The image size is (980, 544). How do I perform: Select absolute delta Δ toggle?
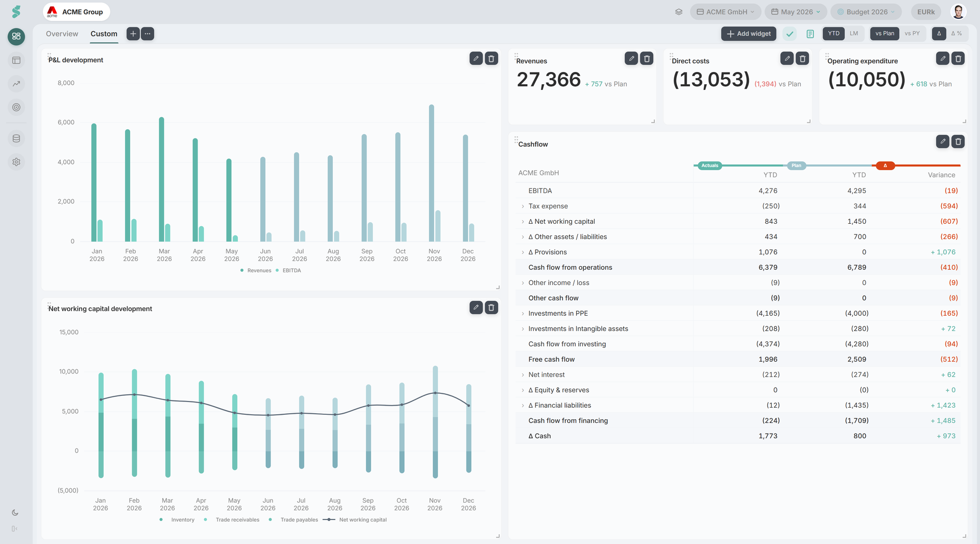click(939, 34)
